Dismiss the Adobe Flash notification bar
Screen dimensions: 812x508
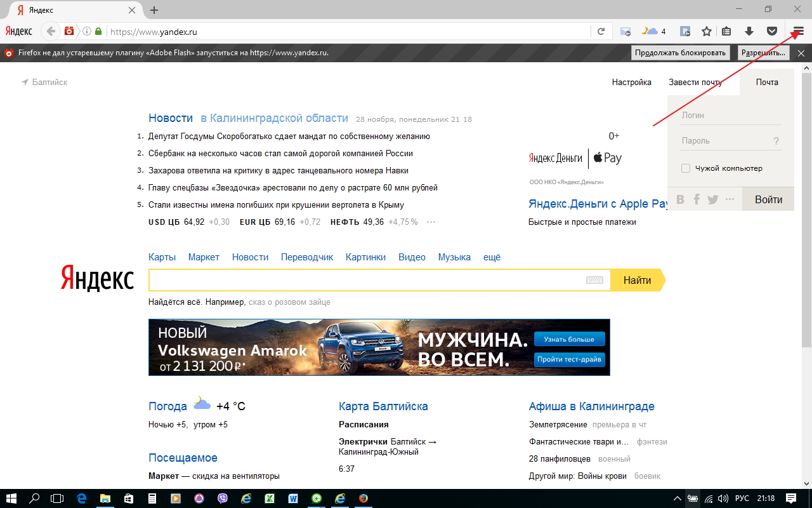[801, 53]
